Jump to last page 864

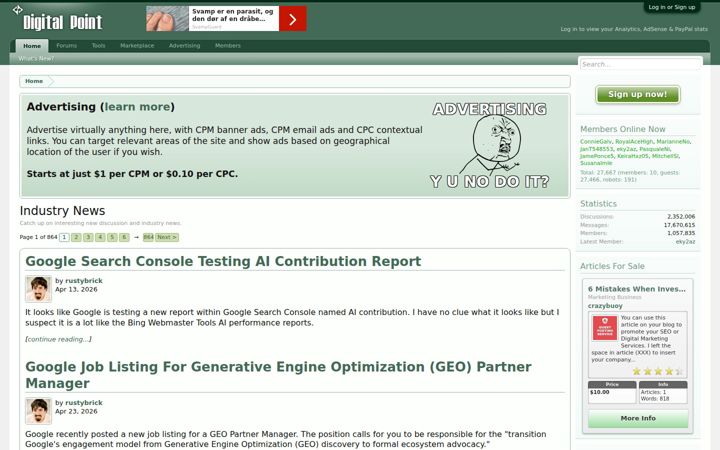click(148, 237)
